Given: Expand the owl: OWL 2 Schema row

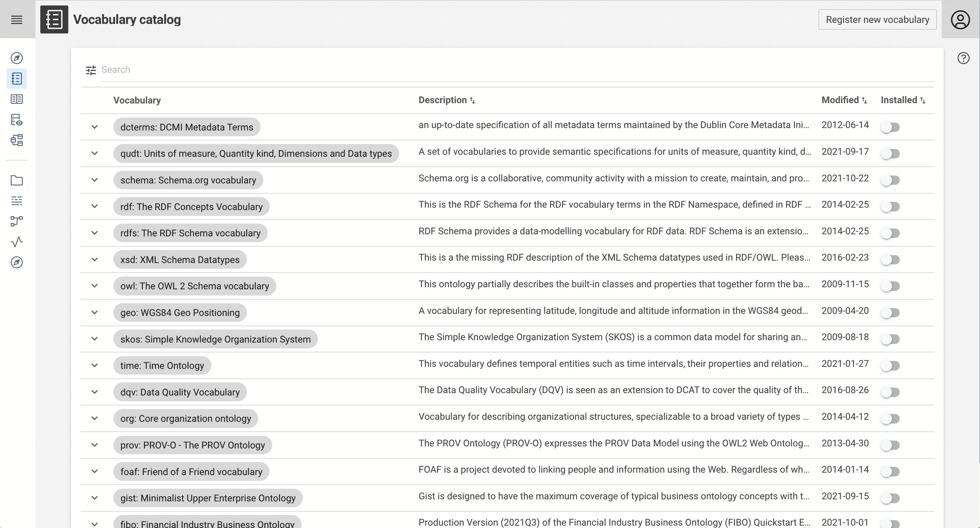Looking at the screenshot, I should 95,286.
